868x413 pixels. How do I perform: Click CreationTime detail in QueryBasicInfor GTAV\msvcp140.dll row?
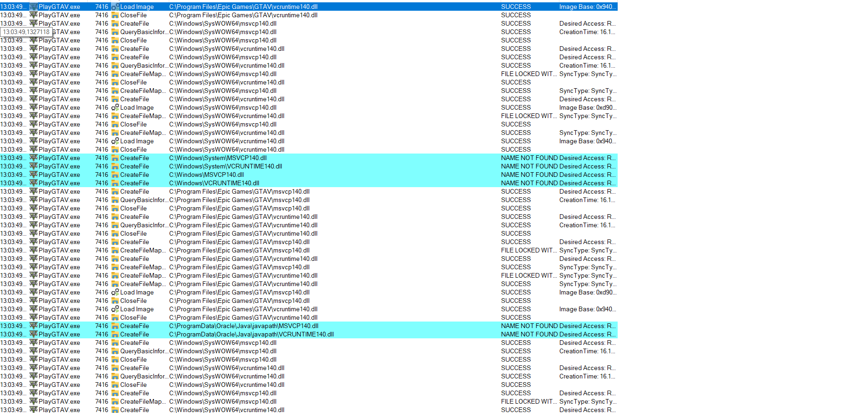[x=587, y=200]
